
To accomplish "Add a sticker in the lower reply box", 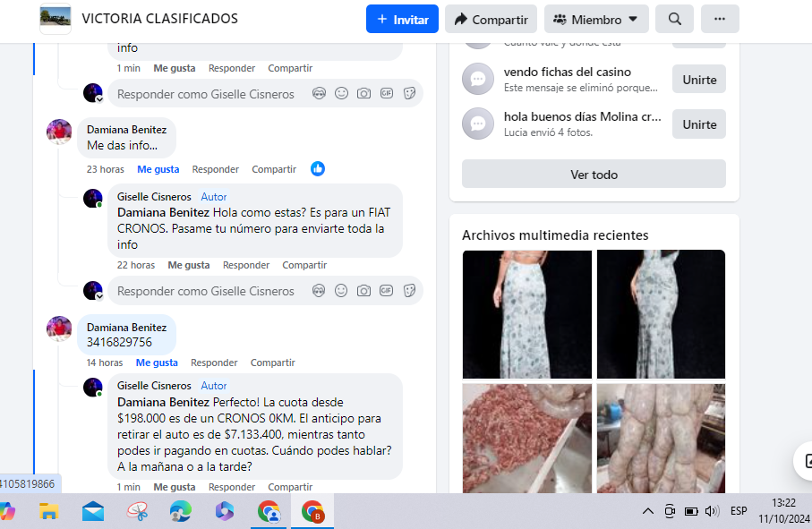I will pyautogui.click(x=409, y=290).
